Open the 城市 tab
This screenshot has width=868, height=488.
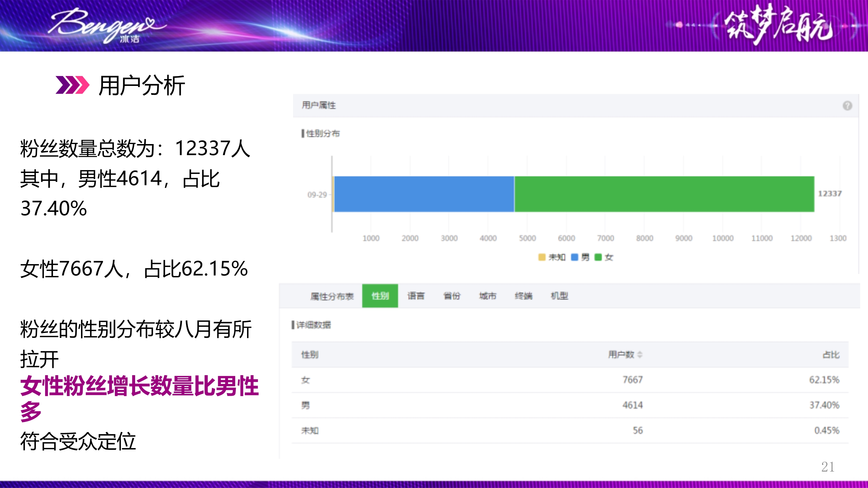488,296
